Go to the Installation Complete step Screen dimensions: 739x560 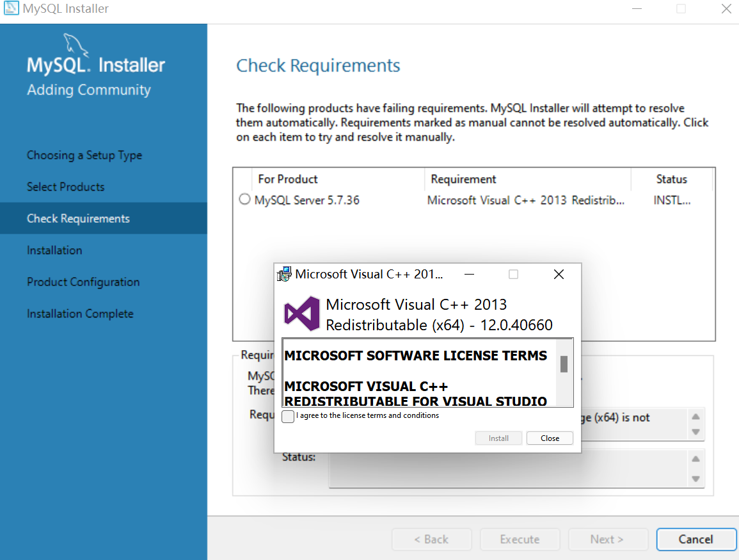(x=80, y=314)
